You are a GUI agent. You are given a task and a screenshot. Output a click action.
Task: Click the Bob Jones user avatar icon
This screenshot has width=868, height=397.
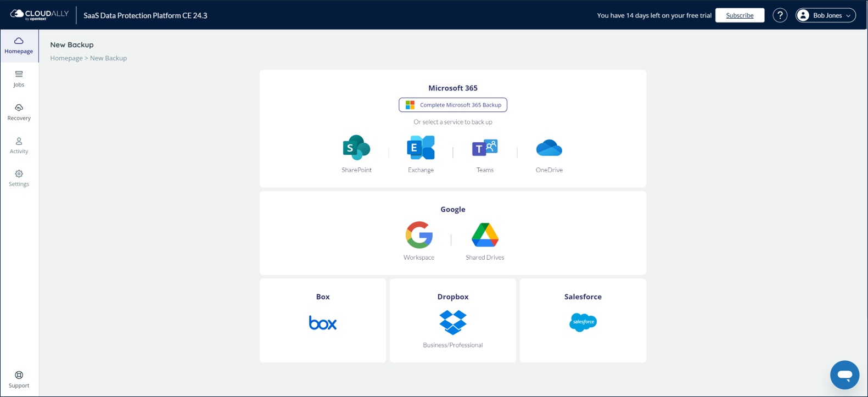click(803, 15)
